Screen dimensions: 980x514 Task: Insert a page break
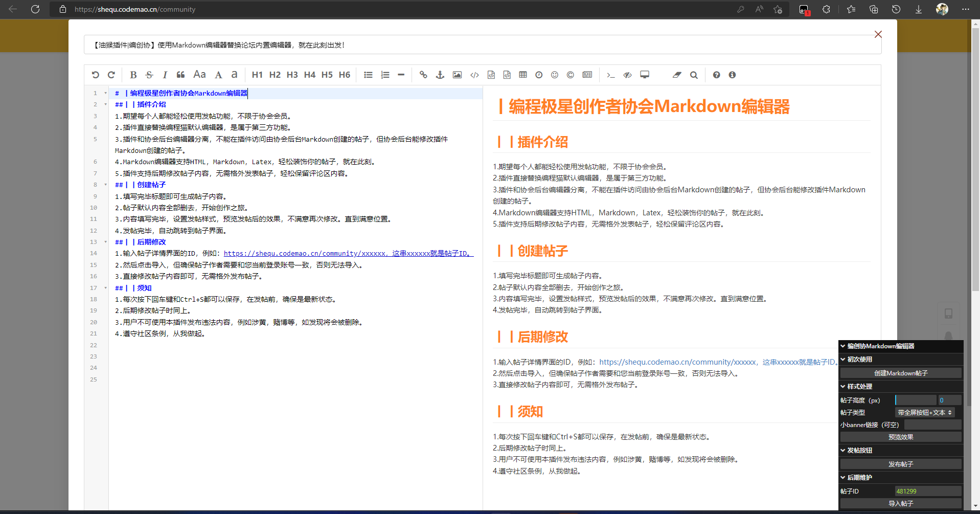[x=587, y=75]
